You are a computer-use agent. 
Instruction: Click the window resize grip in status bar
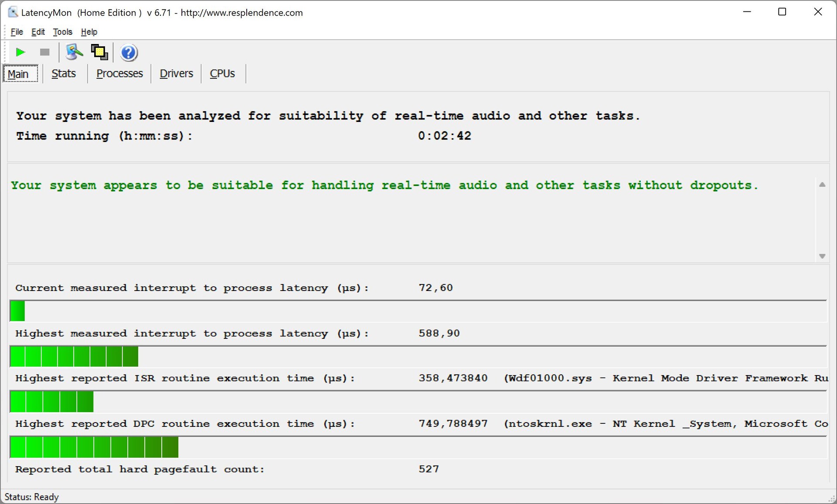832,499
